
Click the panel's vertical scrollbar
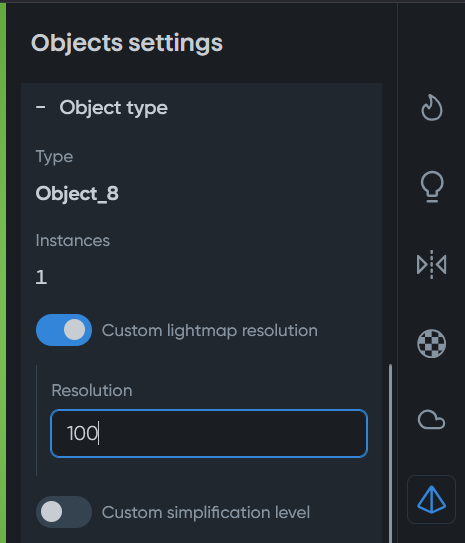(391, 453)
